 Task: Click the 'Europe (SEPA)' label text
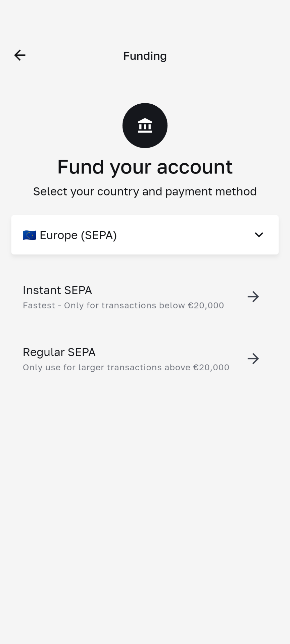pyautogui.click(x=78, y=235)
